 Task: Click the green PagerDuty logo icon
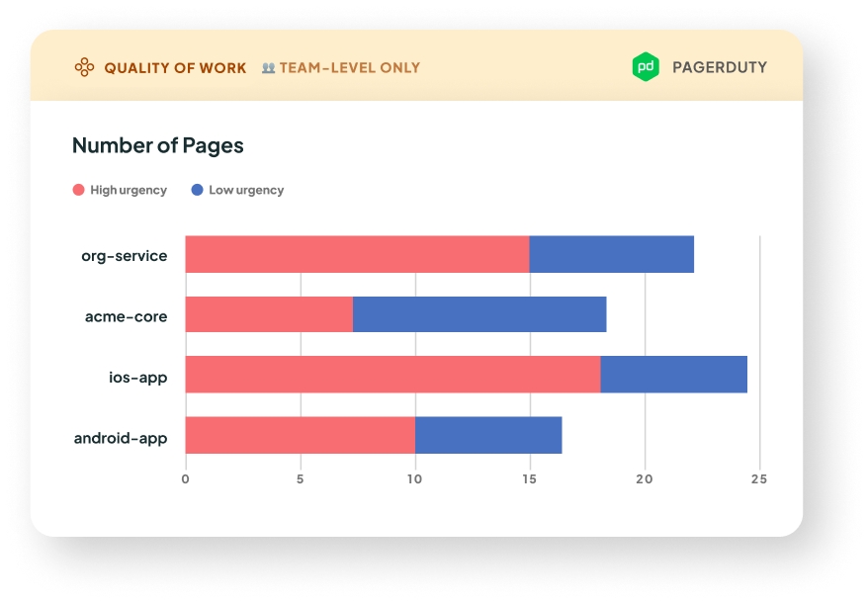646,67
